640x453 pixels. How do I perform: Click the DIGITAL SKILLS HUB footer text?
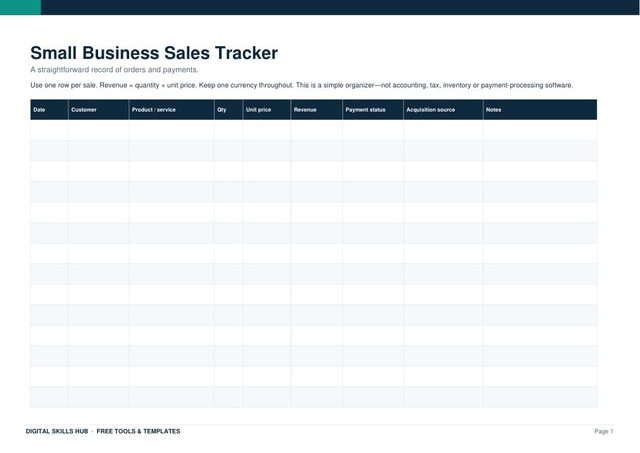[57, 431]
